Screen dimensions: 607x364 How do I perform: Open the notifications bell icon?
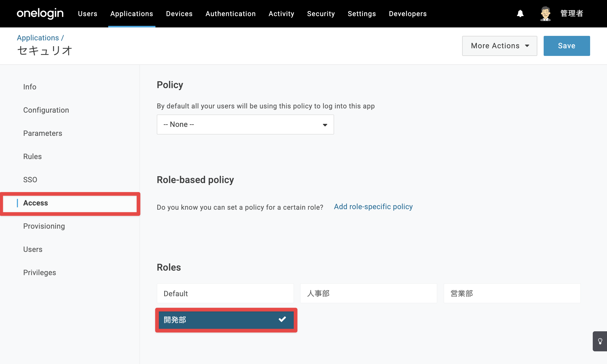[x=520, y=13]
